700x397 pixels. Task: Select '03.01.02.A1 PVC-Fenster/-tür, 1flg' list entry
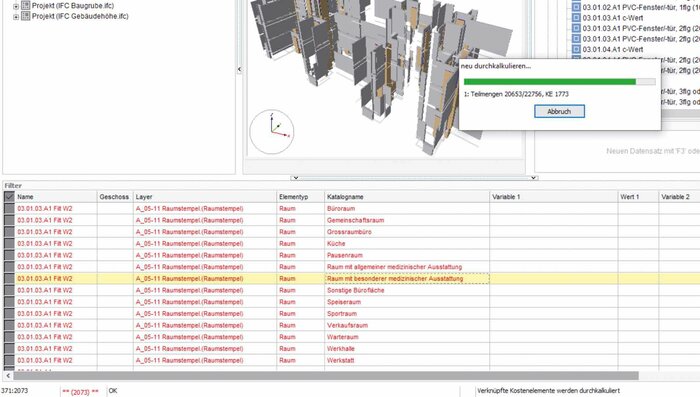641,7
